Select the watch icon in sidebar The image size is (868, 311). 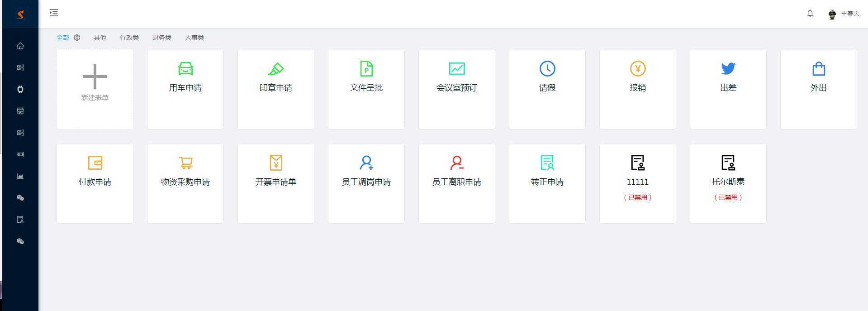pos(20,89)
